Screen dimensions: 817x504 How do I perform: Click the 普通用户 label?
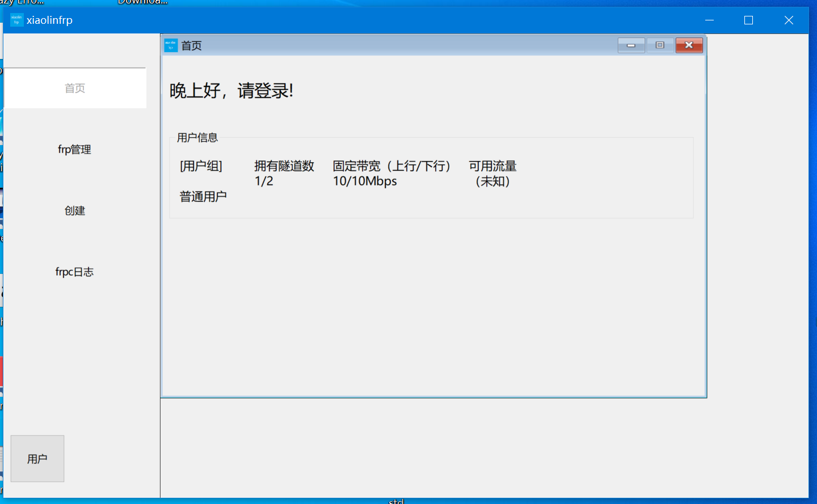[x=203, y=196]
